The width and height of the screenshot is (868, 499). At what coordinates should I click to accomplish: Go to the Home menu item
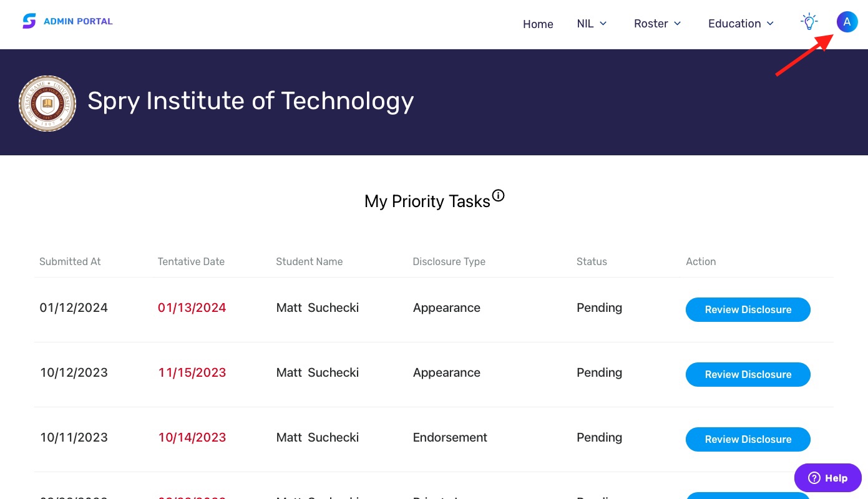(538, 24)
